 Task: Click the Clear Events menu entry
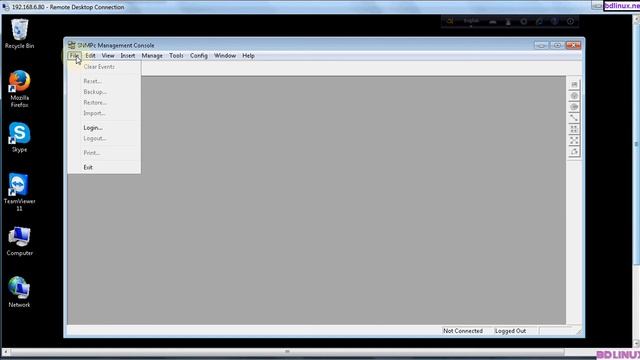[104, 67]
